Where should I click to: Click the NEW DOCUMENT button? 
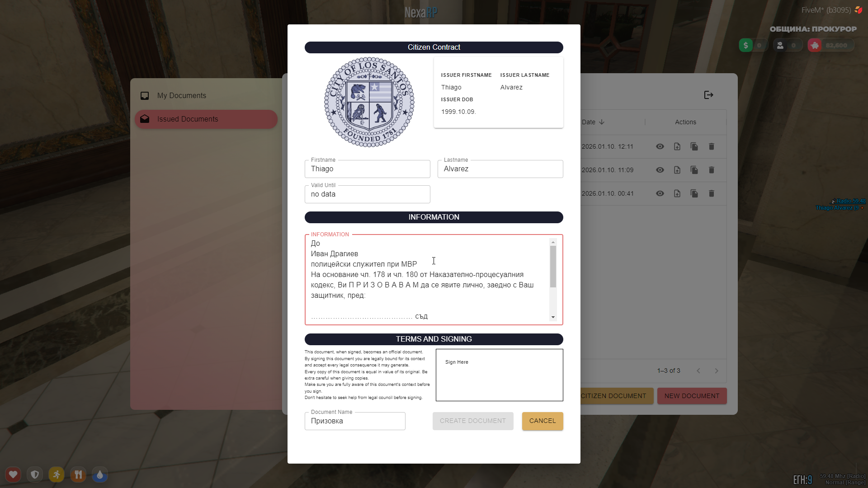click(x=692, y=396)
